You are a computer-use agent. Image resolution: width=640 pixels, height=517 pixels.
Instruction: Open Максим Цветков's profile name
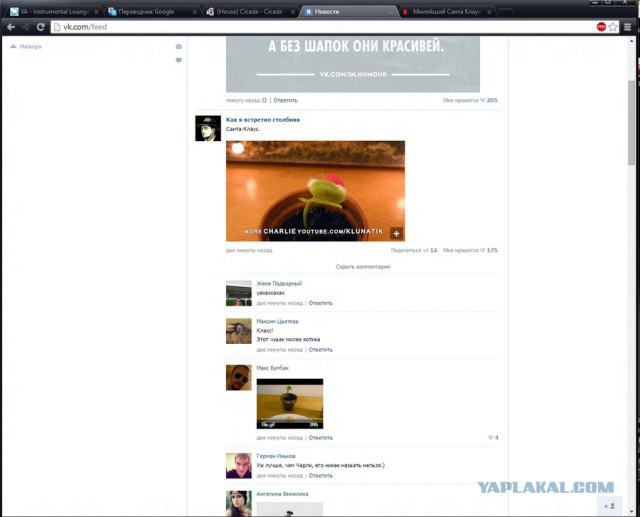coord(278,322)
